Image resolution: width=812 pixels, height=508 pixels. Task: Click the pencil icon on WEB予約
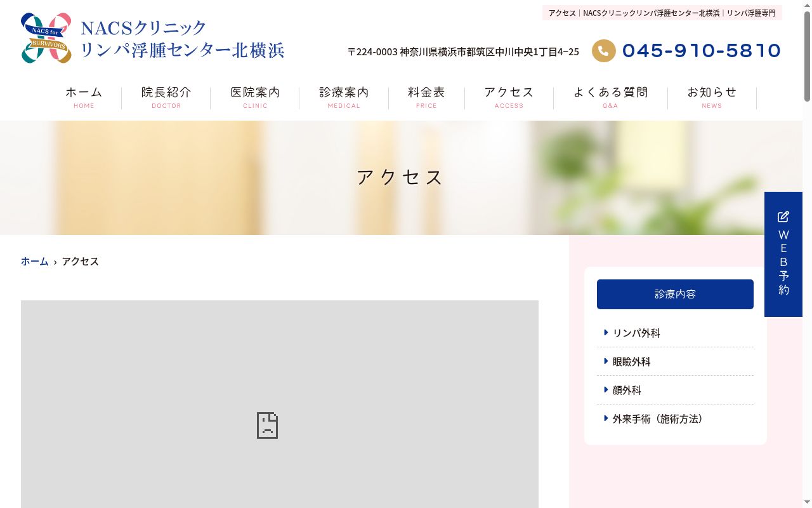[783, 217]
